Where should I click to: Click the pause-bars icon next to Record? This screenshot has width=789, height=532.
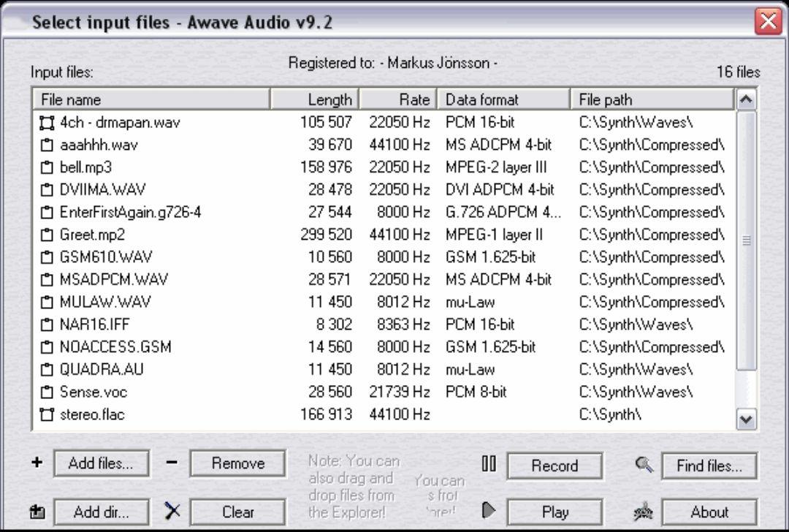pos(489,463)
